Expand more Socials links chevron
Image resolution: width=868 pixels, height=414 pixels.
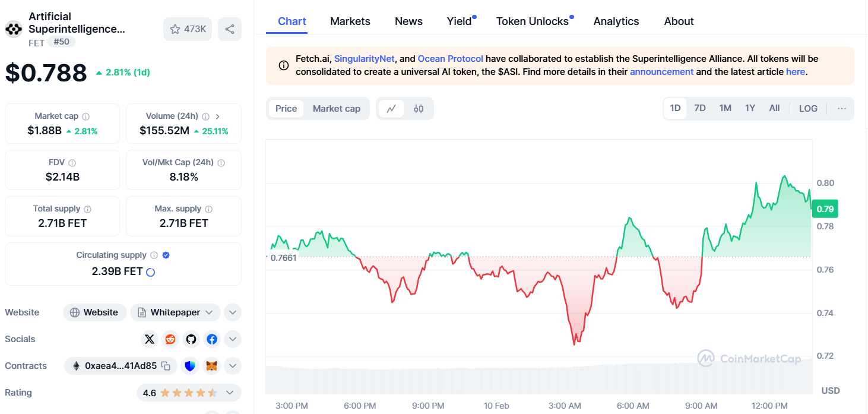coord(233,339)
